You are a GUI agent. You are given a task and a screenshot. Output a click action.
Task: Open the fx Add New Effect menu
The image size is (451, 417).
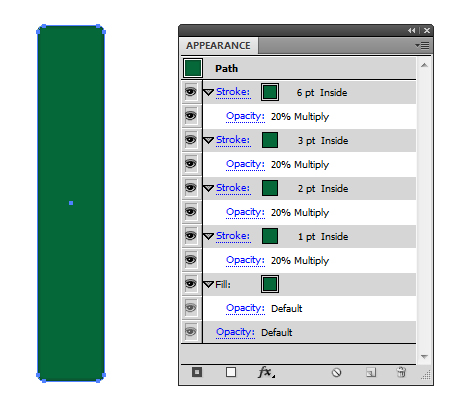(266, 372)
